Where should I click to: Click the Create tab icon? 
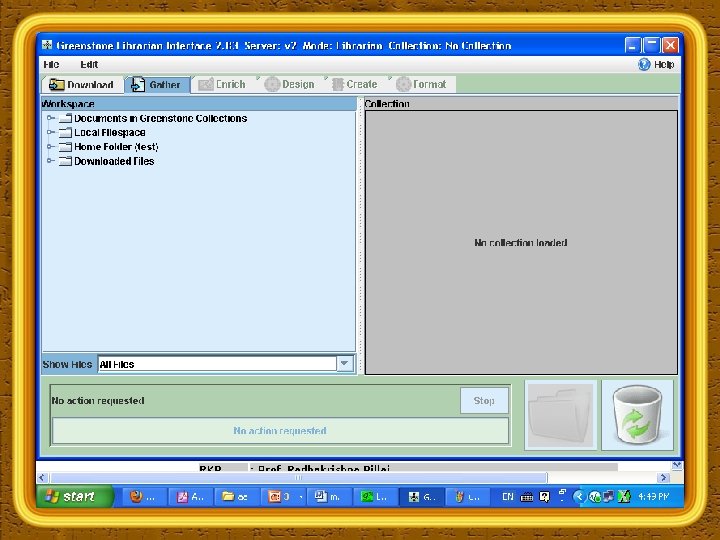[338, 84]
